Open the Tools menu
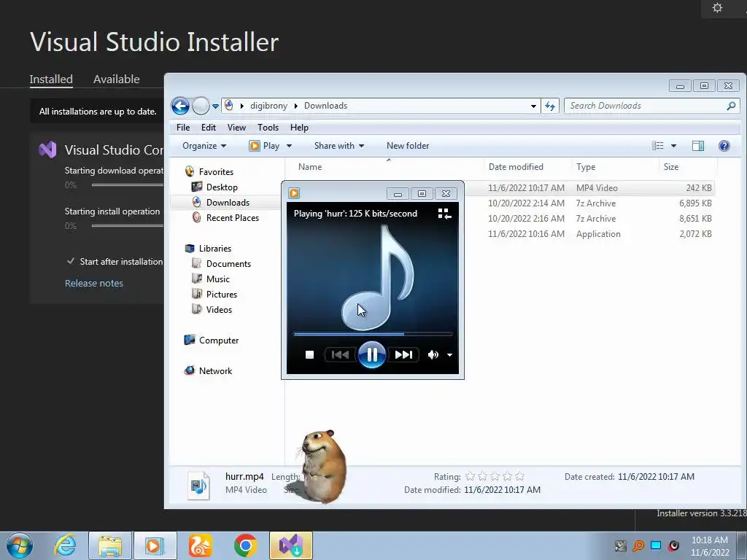This screenshot has width=747, height=560. click(268, 128)
